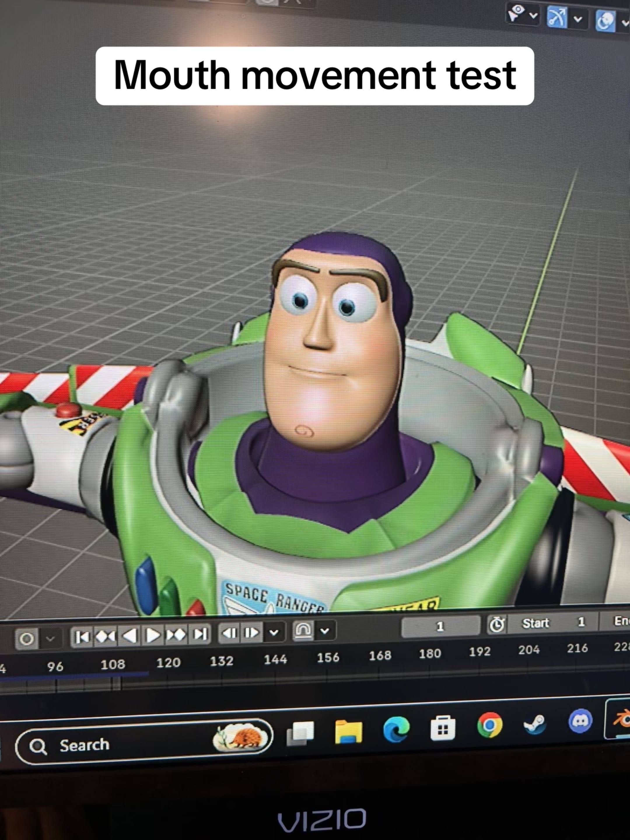Expand the overlays options dropdown arrow
Screen dimensions: 630x840
(625, 23)
